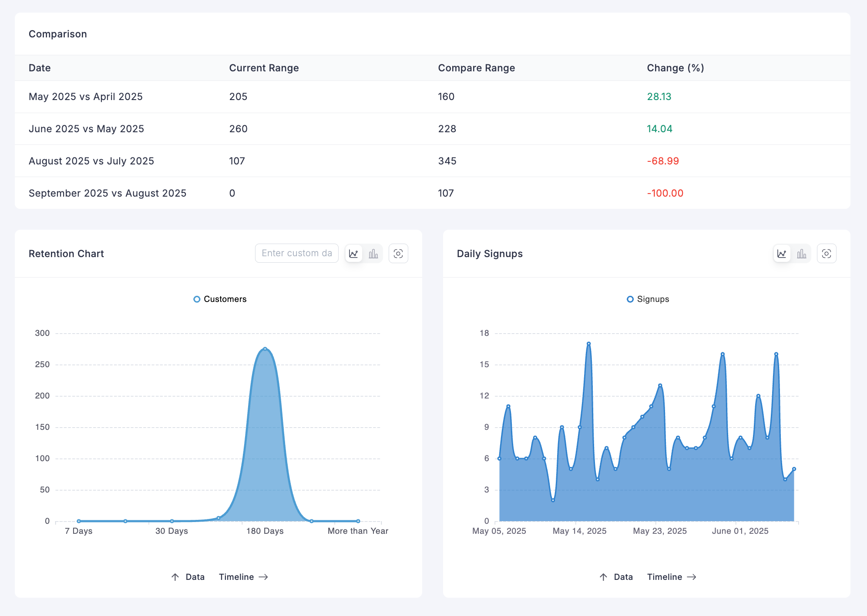This screenshot has height=616, width=867.
Task: Click up arrow beside Data in Retention Chart
Action: click(175, 577)
